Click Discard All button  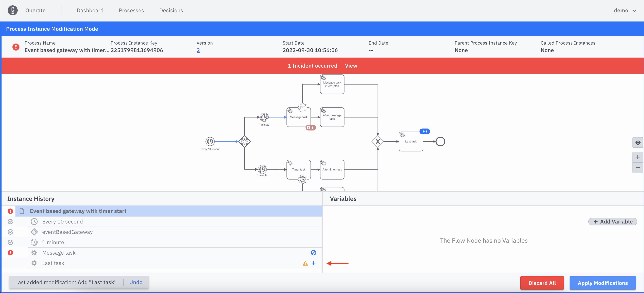coord(542,283)
